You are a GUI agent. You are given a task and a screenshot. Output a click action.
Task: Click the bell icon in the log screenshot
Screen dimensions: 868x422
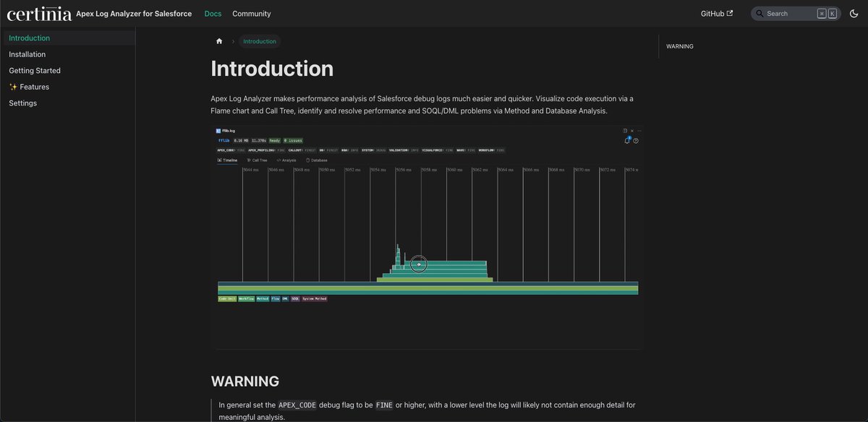(x=626, y=140)
